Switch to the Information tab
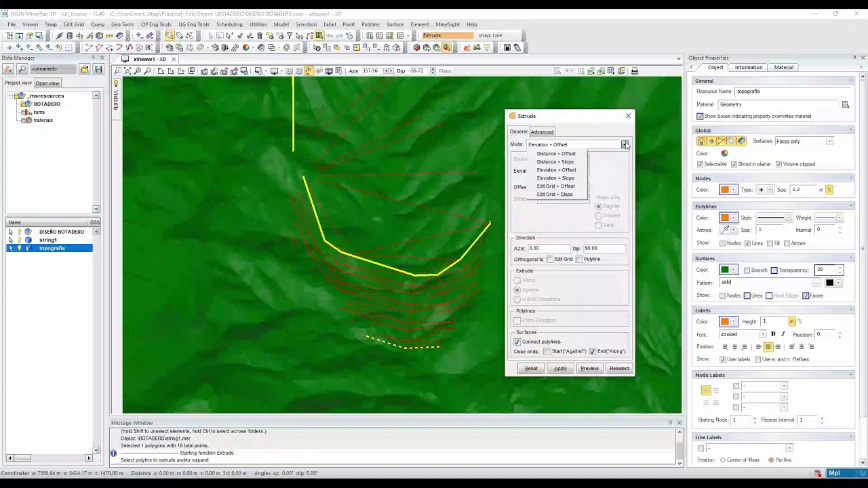 [748, 67]
